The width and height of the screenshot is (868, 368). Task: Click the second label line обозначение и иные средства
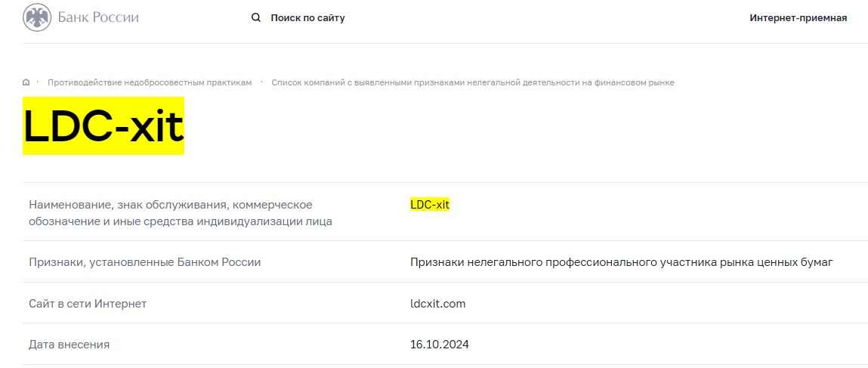[x=180, y=221]
